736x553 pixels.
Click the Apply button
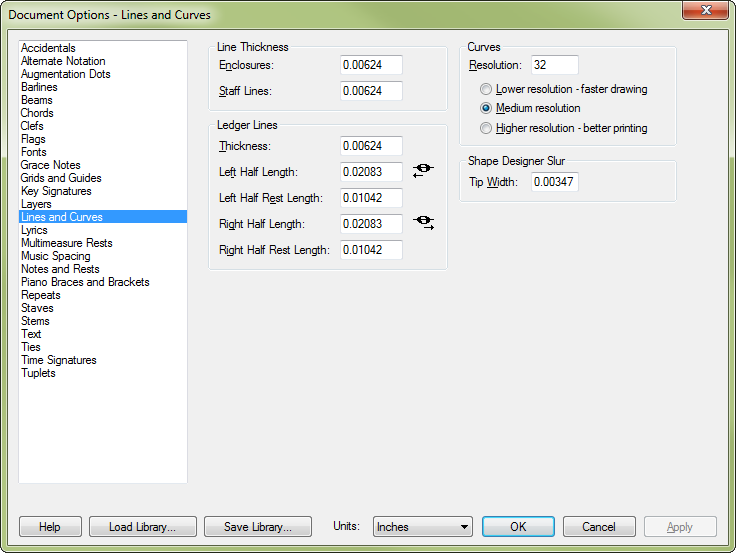pos(680,527)
